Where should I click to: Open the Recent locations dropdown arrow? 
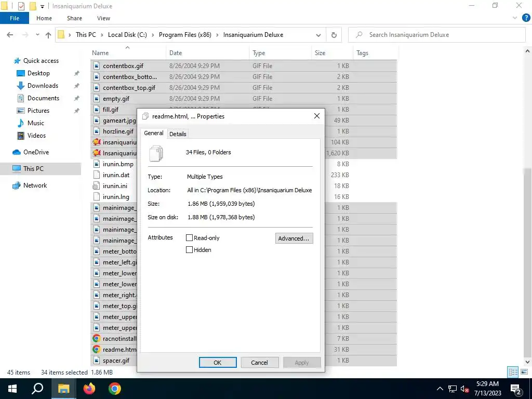pos(37,35)
